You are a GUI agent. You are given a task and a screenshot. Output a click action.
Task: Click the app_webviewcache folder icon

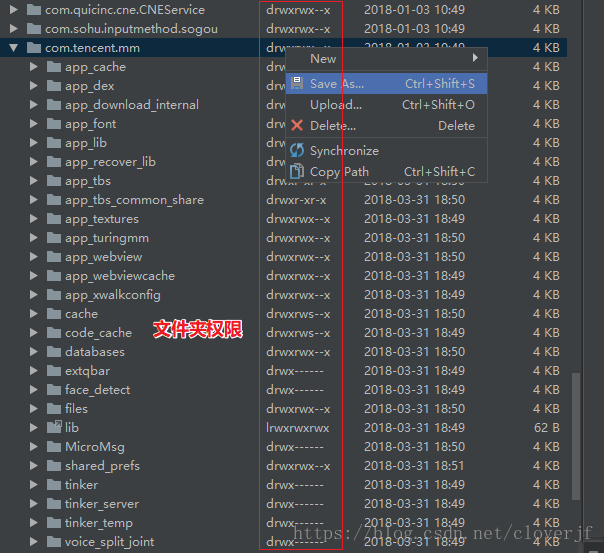[54, 276]
